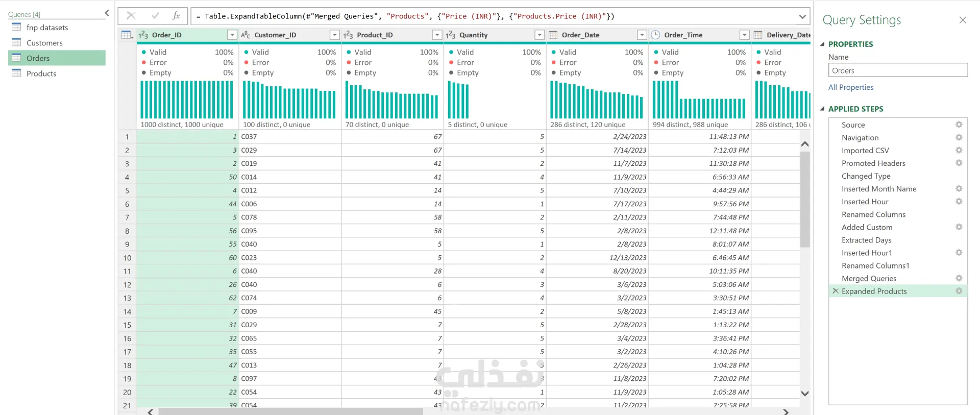This screenshot has width=980, height=415.
Task: Click the cell showing 2/24/2023
Action: point(597,137)
